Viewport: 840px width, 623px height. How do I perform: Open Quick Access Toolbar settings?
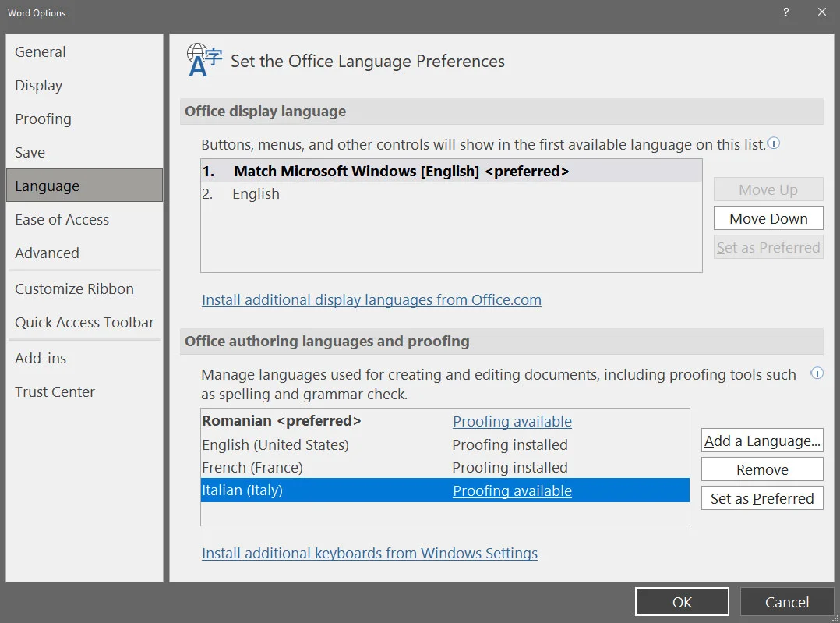click(85, 323)
